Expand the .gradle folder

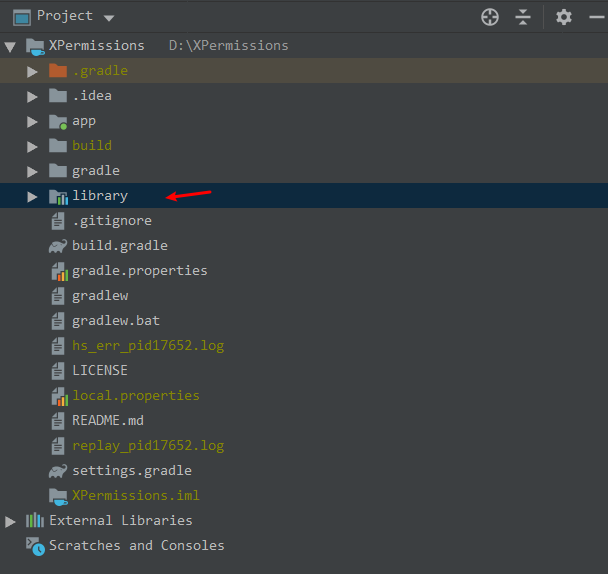pyautogui.click(x=32, y=71)
